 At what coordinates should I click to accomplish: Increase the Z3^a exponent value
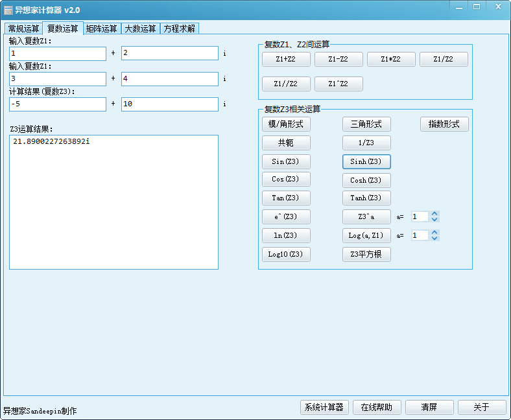click(435, 214)
